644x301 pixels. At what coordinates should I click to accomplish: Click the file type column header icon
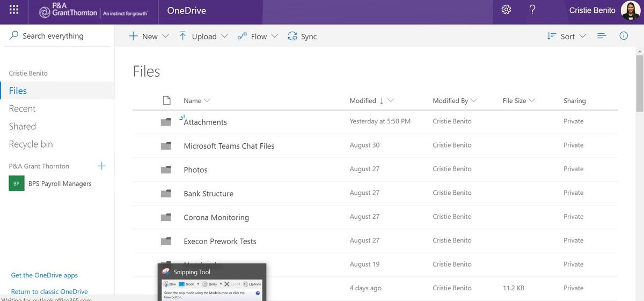point(166,100)
